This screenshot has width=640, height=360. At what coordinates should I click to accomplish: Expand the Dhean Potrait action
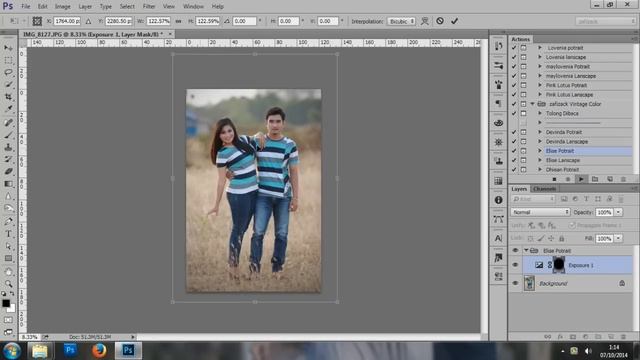tap(540, 170)
